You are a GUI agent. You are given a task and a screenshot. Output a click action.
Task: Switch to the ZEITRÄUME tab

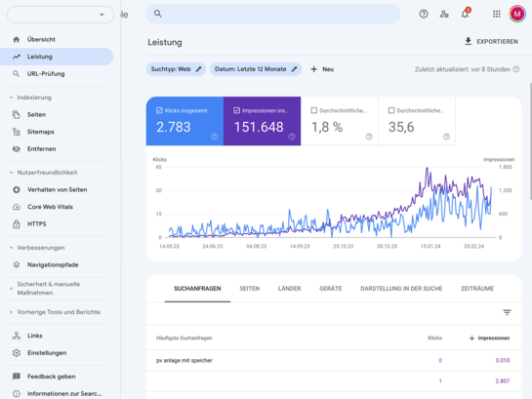point(477,289)
